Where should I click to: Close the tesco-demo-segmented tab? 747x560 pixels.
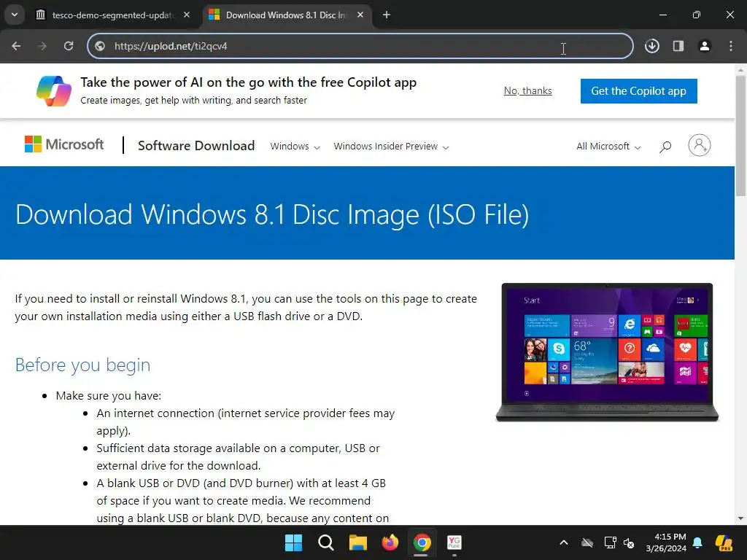coord(187,15)
